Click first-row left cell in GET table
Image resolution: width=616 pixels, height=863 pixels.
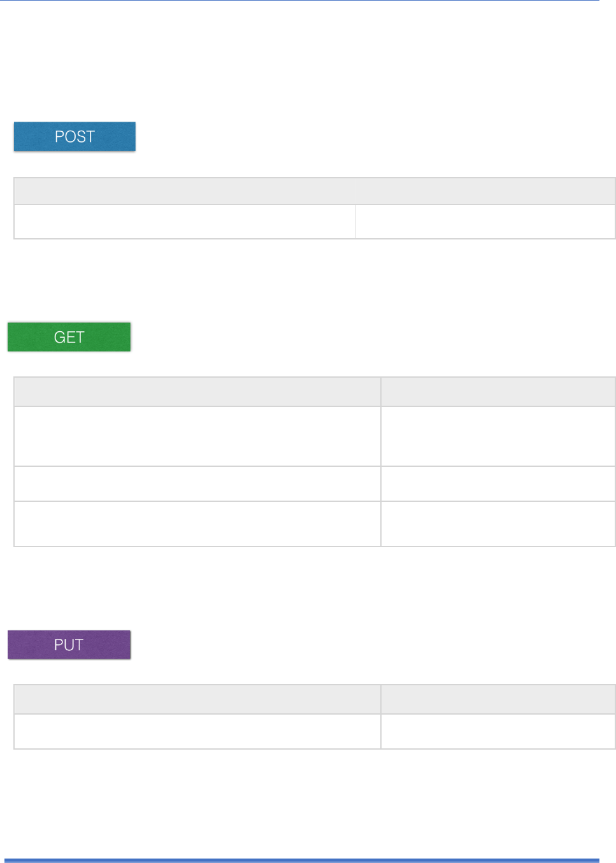[x=197, y=436]
